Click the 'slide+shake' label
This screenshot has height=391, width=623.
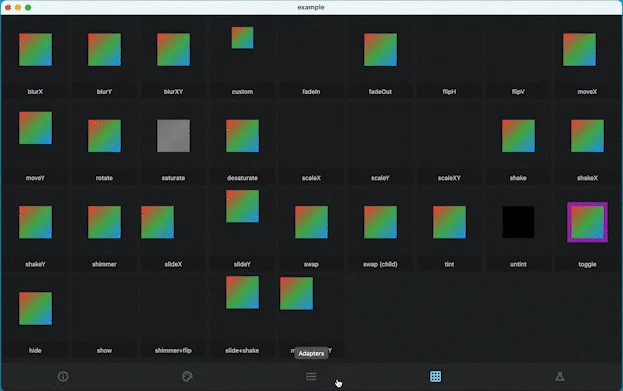point(242,350)
